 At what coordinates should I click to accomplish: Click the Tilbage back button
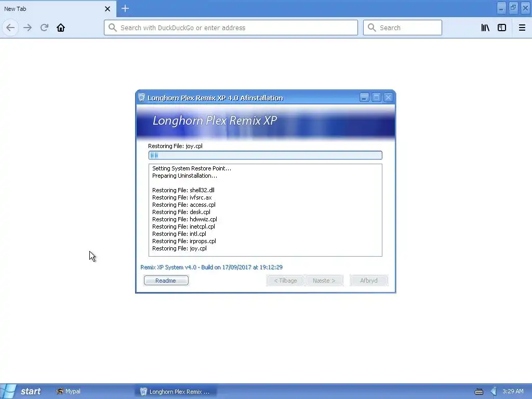[x=285, y=281]
